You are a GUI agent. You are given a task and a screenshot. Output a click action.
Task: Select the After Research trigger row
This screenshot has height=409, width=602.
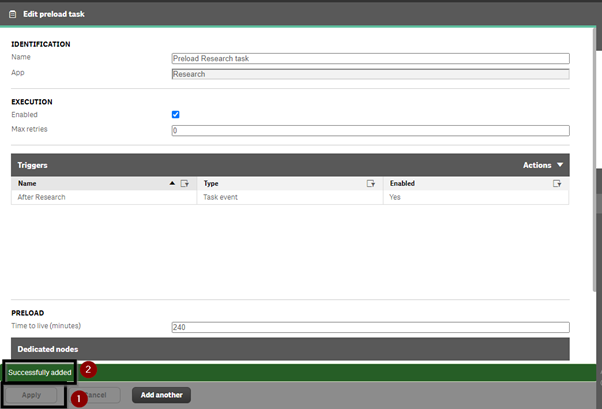(290, 197)
